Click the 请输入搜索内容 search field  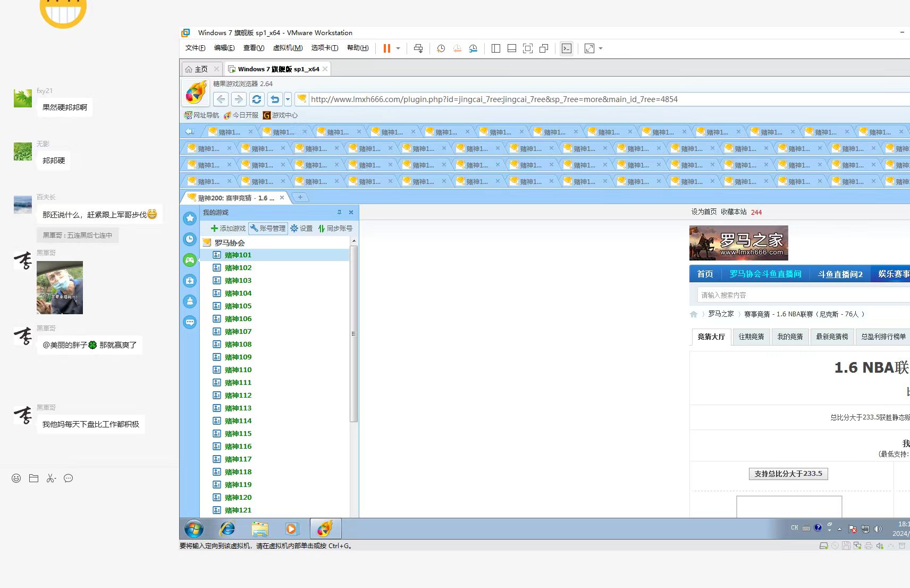tap(803, 295)
